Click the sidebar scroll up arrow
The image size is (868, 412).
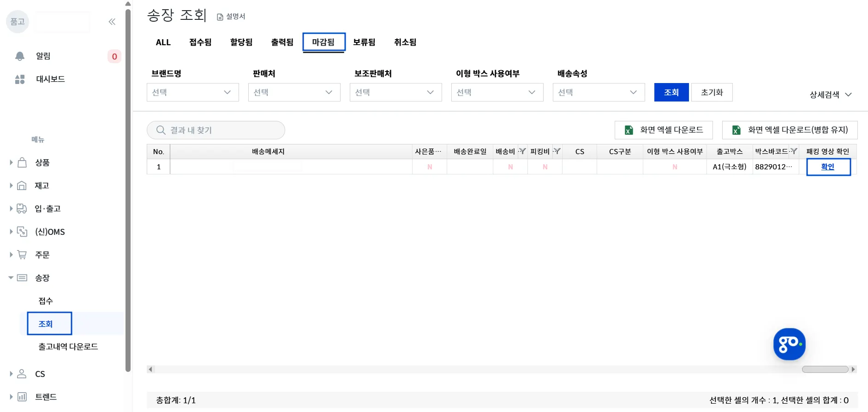[x=128, y=4]
